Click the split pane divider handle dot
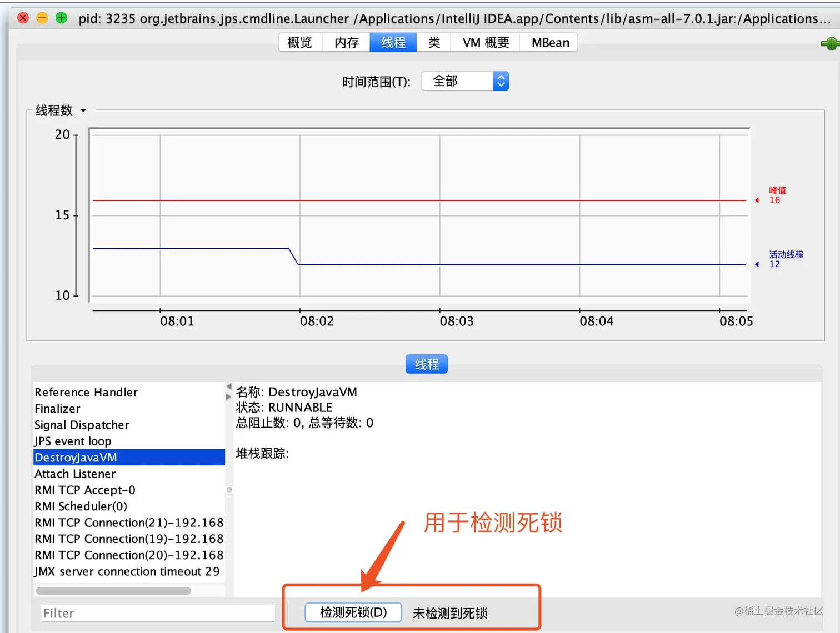The image size is (840, 633). (x=229, y=490)
